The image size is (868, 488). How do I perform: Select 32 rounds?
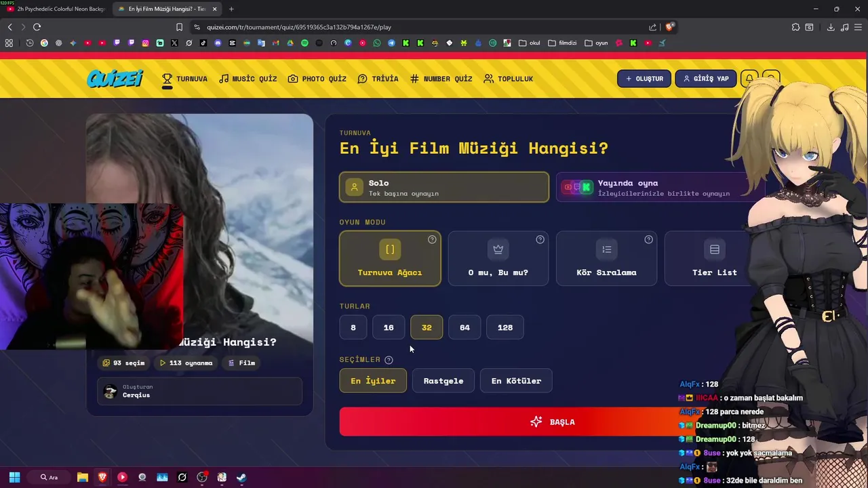pyautogui.click(x=427, y=327)
